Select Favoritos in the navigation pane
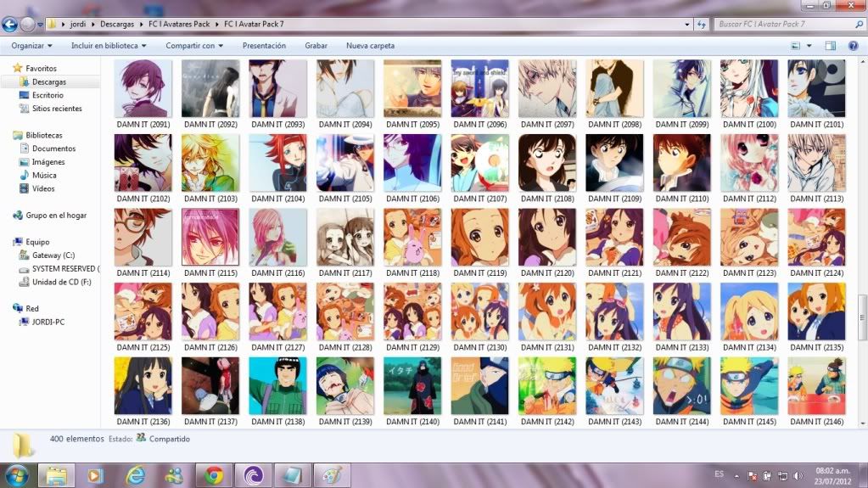The height and width of the screenshot is (488, 868). point(41,69)
